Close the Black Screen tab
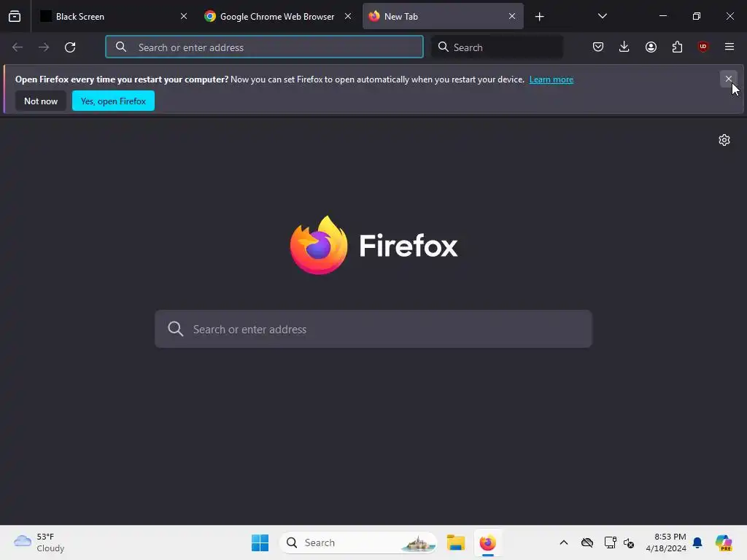The image size is (747, 560). (183, 16)
